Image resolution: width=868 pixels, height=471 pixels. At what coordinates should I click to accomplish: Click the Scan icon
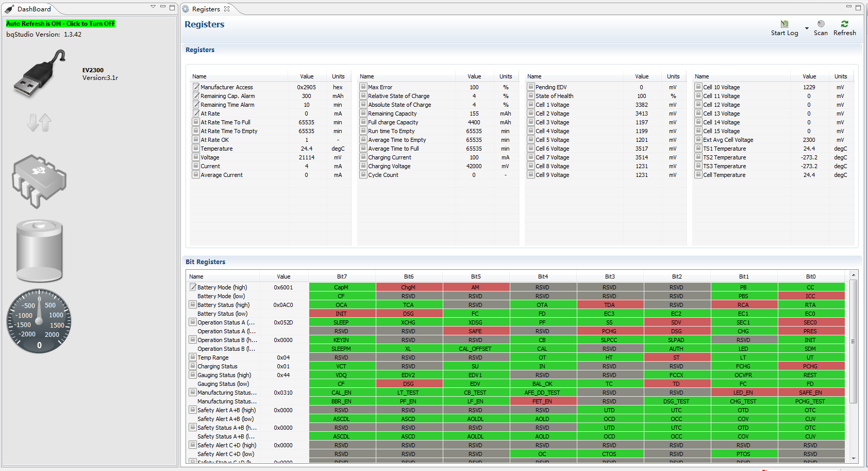point(821,24)
